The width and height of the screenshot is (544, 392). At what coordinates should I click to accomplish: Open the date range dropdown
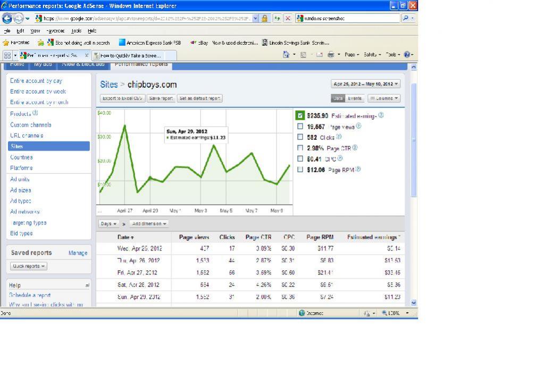365,84
